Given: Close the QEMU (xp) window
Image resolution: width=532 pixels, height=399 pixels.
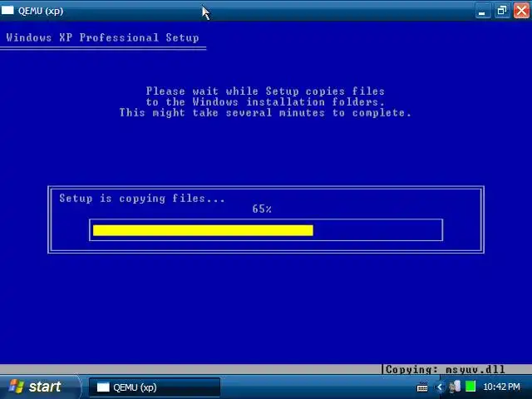Looking at the screenshot, I should click(521, 11).
